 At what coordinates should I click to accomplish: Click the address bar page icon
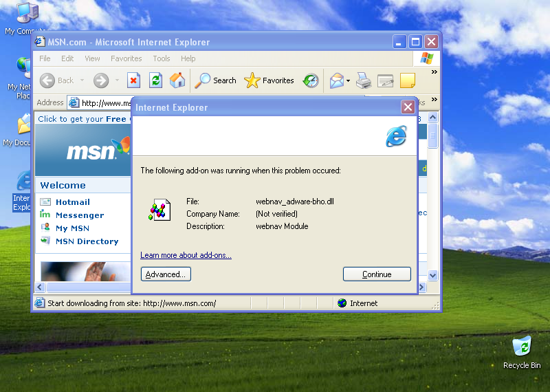(74, 102)
